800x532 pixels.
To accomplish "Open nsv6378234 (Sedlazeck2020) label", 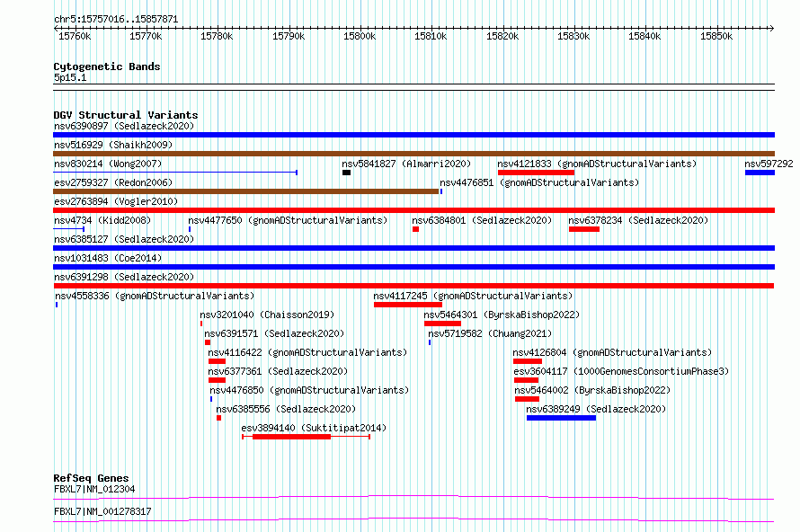I will pyautogui.click(x=638, y=220).
